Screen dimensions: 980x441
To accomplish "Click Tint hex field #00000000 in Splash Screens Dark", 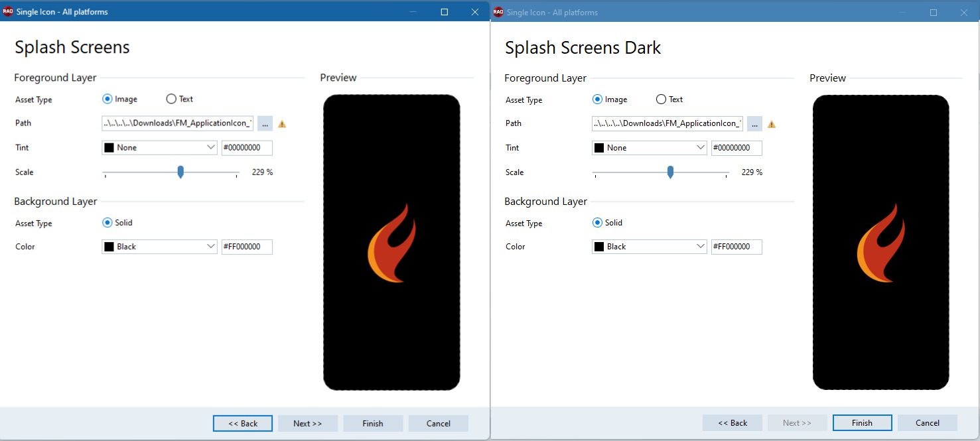I will (x=736, y=148).
